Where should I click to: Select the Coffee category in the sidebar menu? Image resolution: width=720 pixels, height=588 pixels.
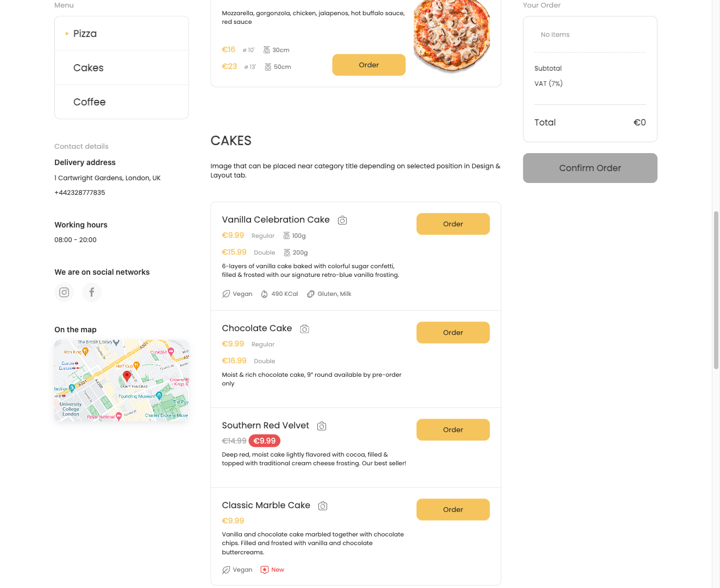pos(89,102)
